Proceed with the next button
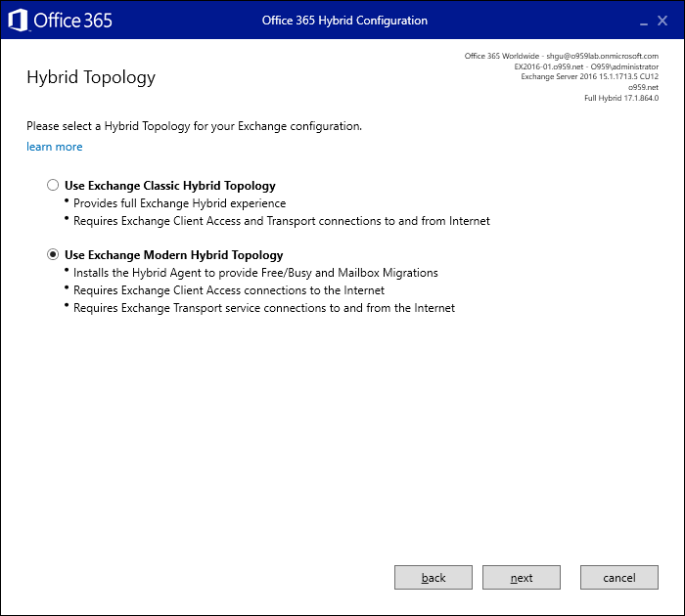This screenshot has width=685, height=616. [522, 578]
